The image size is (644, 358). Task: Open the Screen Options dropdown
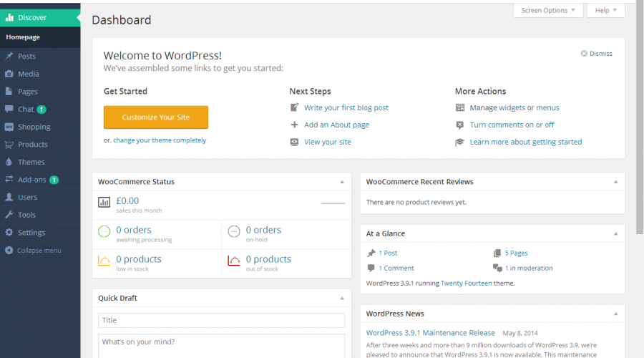(x=547, y=11)
